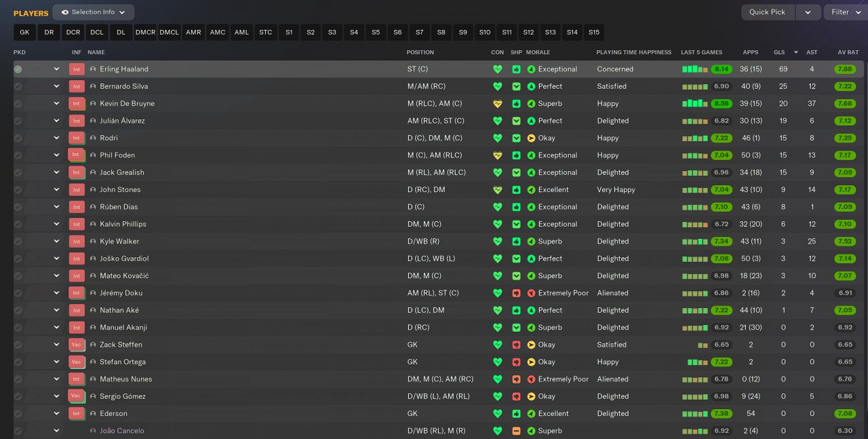Toggle Rodri's picked checkmark
Image resolution: width=868 pixels, height=439 pixels.
[18, 138]
